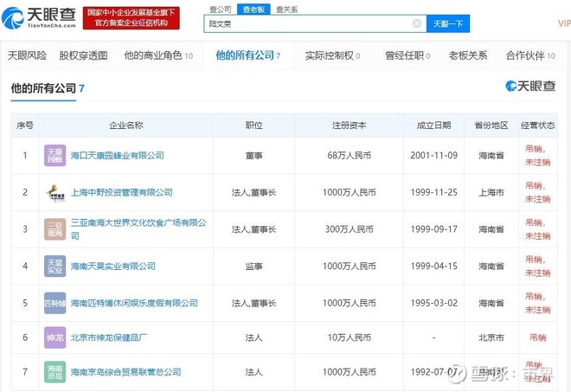Click the search input containing 陆文荣
Image resolution: width=571 pixels, height=392 pixels.
click(x=315, y=23)
